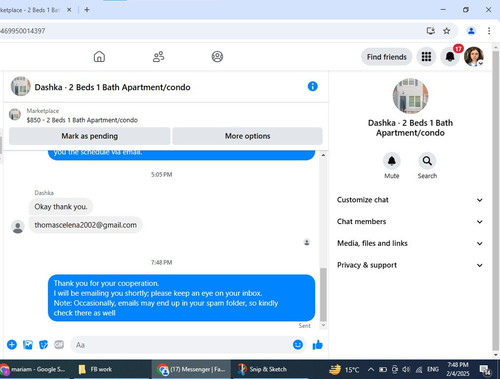Screen dimensions: 500x379
Task: Open the ENG language indicator
Action: tap(433, 369)
